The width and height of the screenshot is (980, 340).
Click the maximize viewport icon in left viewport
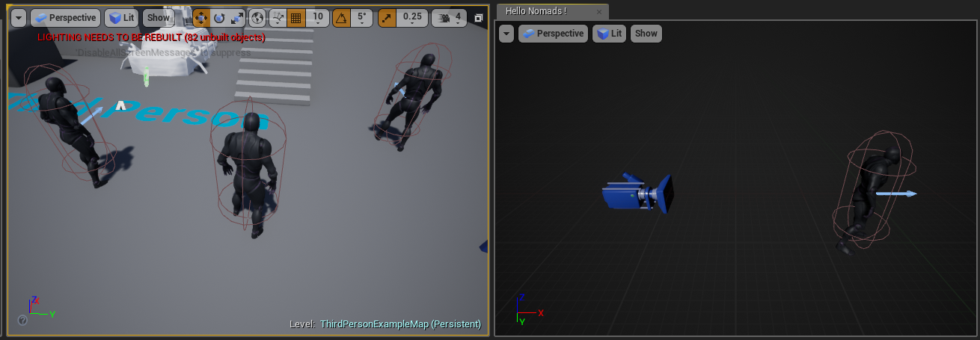[479, 18]
